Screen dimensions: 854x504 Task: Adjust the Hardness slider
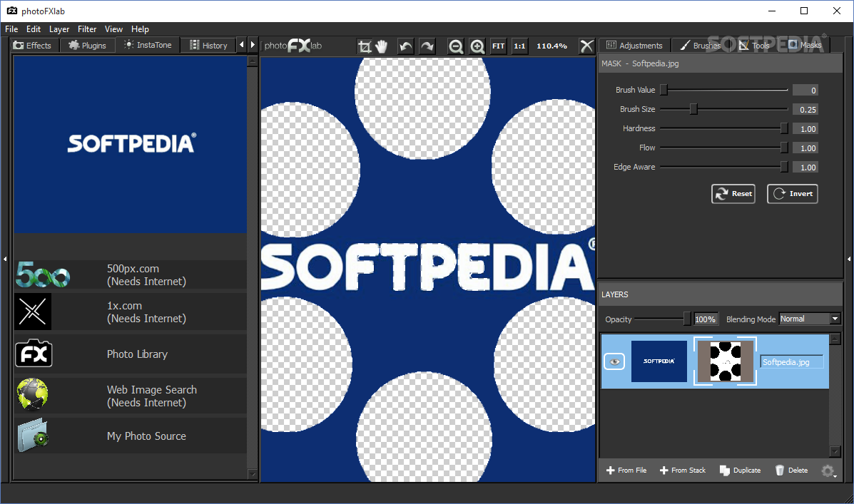click(724, 128)
